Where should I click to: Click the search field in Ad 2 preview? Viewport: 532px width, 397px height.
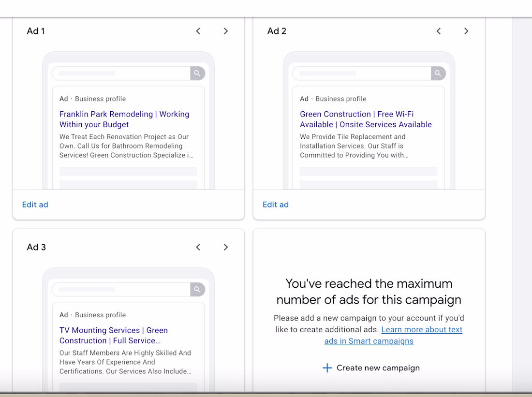pos(362,74)
